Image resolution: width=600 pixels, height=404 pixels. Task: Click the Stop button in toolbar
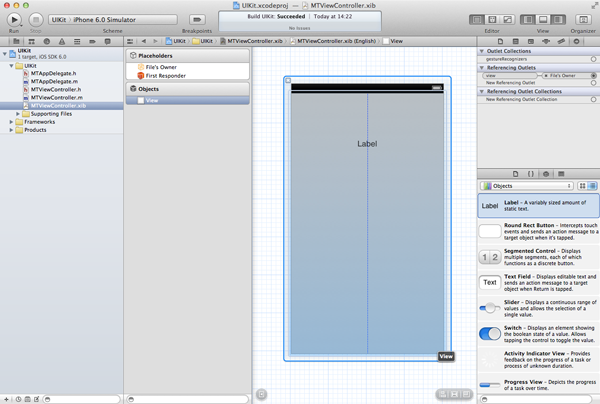point(36,20)
